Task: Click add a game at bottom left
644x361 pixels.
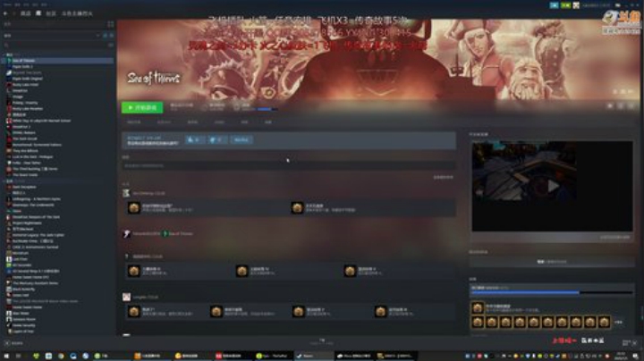Action: 13,343
